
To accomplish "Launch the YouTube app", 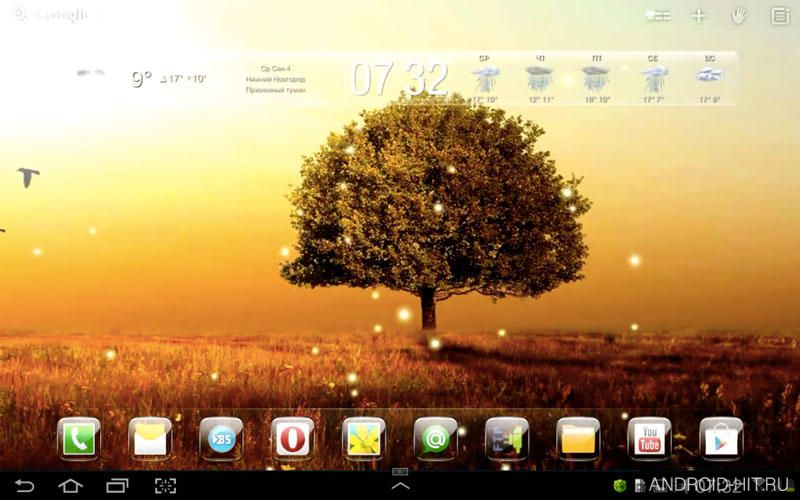I will pos(649,439).
